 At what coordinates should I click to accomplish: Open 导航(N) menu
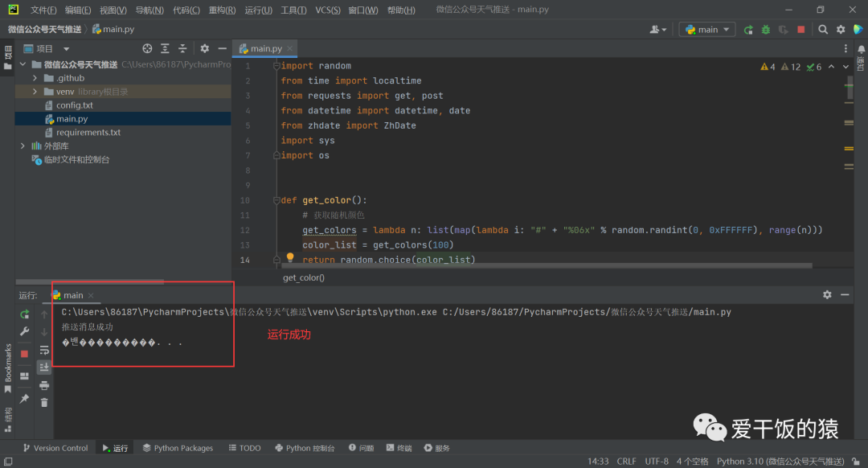pos(149,10)
